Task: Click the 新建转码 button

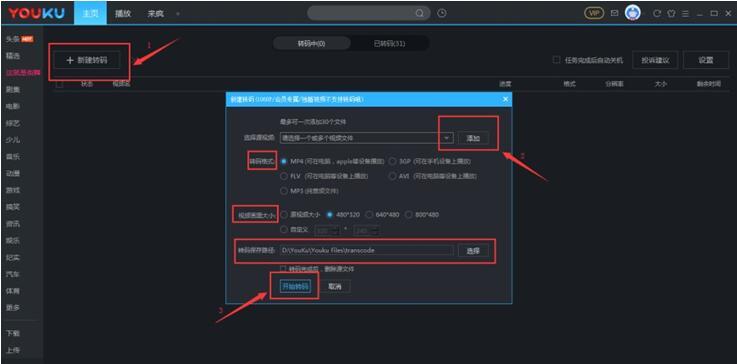Action: click(x=86, y=60)
